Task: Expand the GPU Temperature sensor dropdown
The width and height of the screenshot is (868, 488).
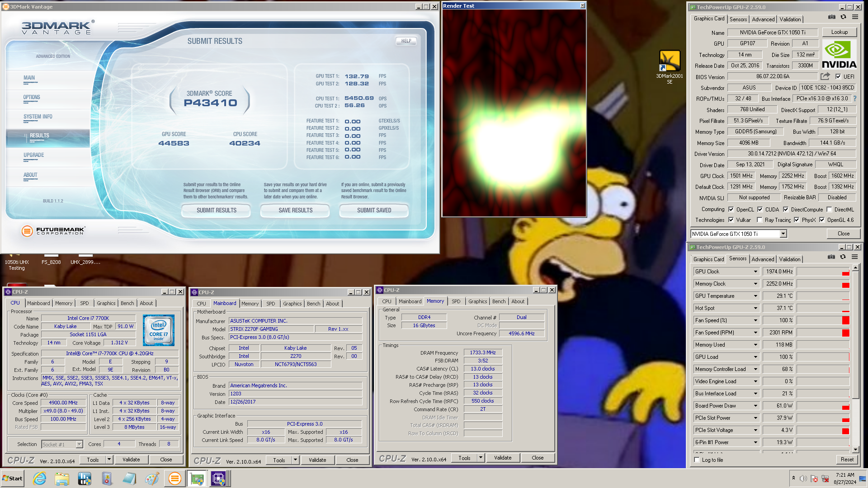Action: coord(755,296)
